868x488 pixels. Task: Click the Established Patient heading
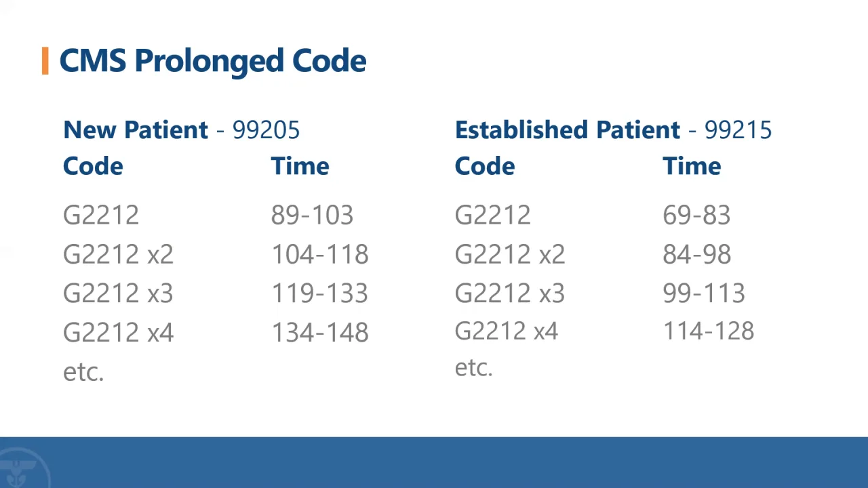568,129
